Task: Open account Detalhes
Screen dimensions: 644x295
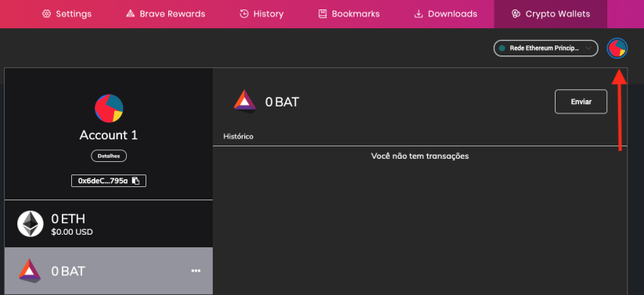Action: tap(109, 156)
